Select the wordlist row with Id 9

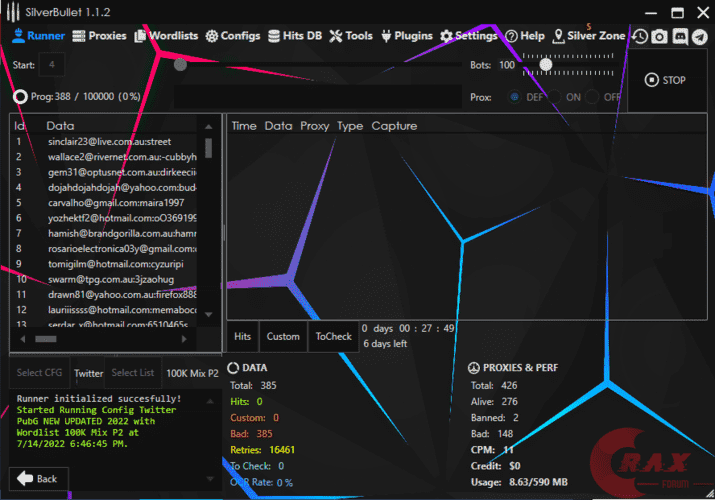coord(105,264)
